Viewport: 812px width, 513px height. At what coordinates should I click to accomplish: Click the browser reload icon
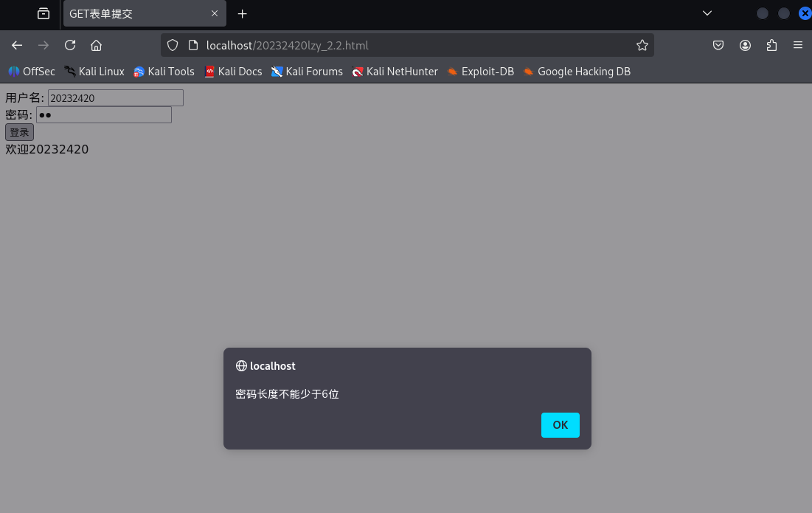pyautogui.click(x=69, y=45)
